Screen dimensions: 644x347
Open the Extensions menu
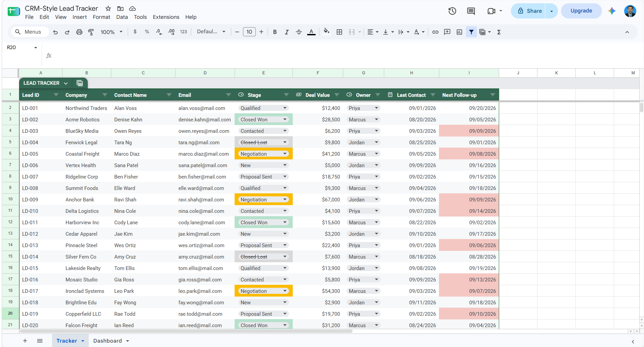point(166,17)
